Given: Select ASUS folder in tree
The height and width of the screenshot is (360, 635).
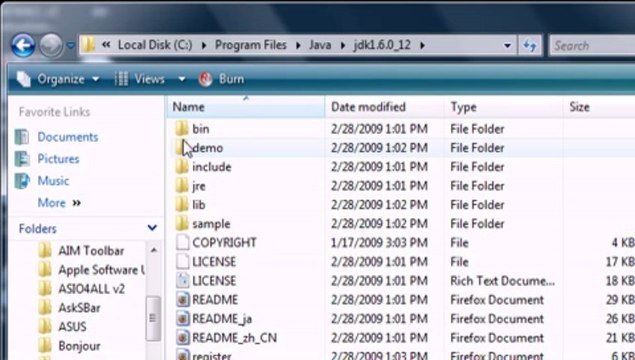Looking at the screenshot, I should tap(72, 327).
